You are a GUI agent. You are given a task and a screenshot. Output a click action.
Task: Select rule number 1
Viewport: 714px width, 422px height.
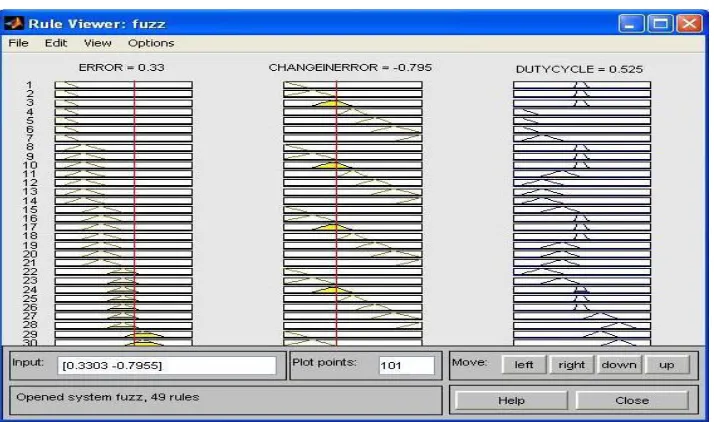30,85
